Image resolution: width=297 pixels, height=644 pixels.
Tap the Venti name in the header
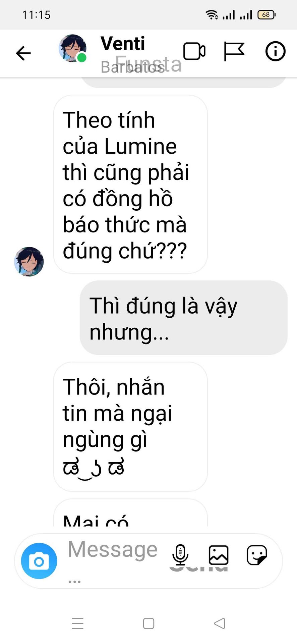point(123,43)
